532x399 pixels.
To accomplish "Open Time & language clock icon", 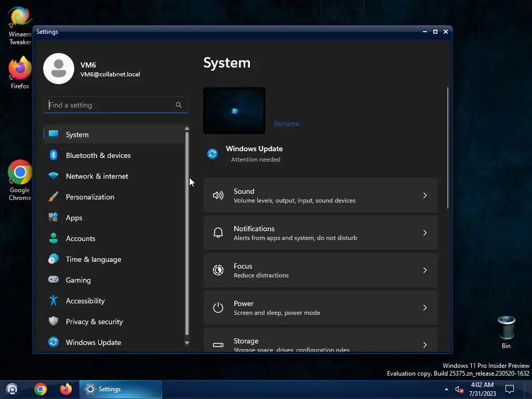I will tap(54, 259).
